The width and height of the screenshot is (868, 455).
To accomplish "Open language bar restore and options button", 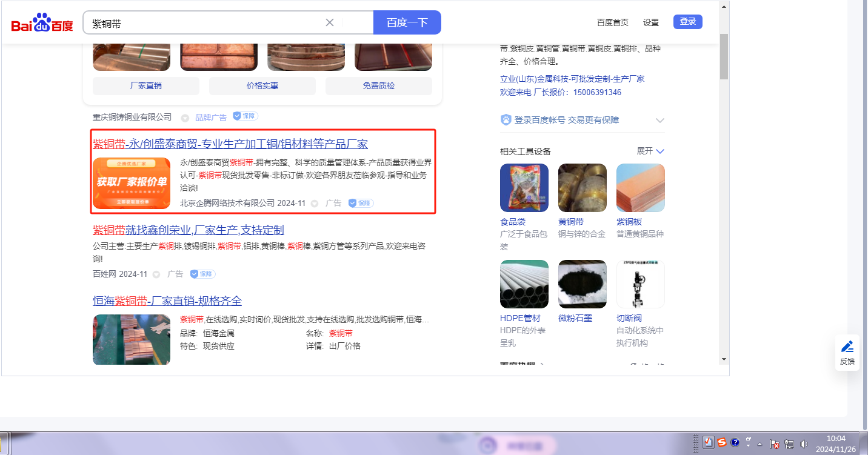I will pyautogui.click(x=749, y=442).
